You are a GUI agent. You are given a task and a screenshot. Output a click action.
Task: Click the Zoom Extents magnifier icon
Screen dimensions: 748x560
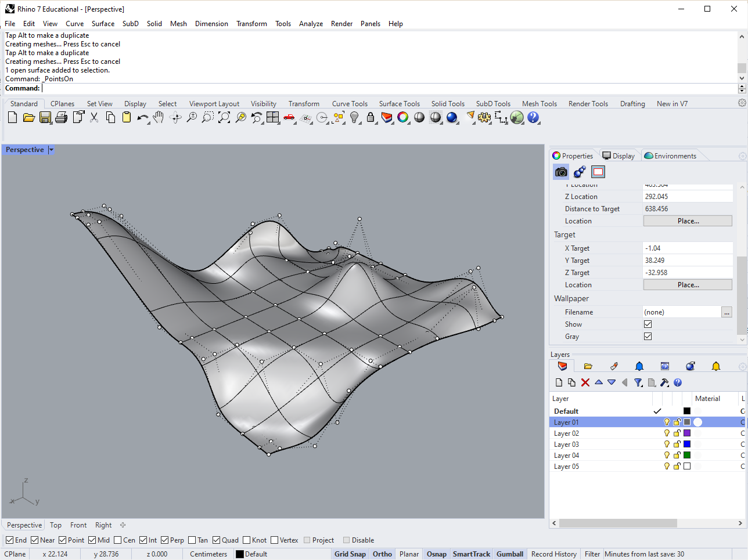(224, 118)
